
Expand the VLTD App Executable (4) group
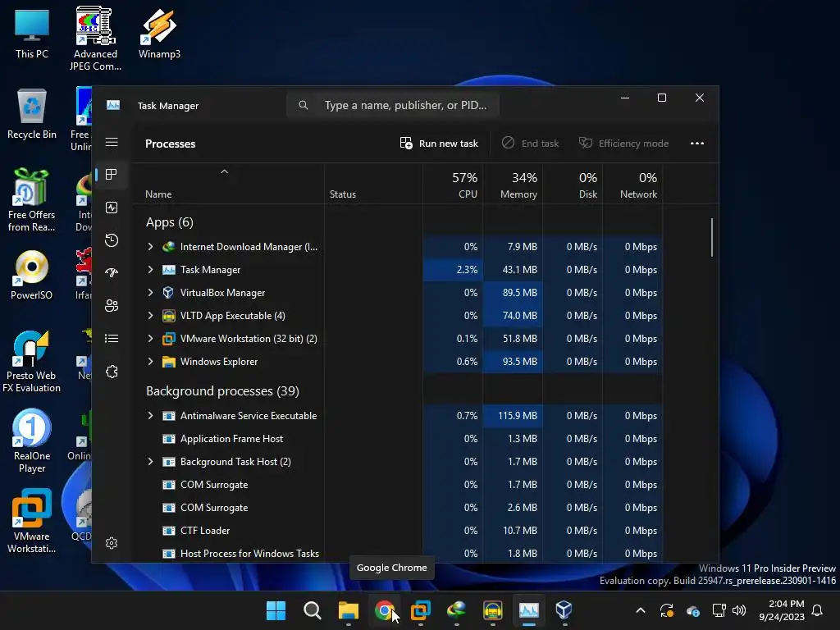click(x=151, y=316)
